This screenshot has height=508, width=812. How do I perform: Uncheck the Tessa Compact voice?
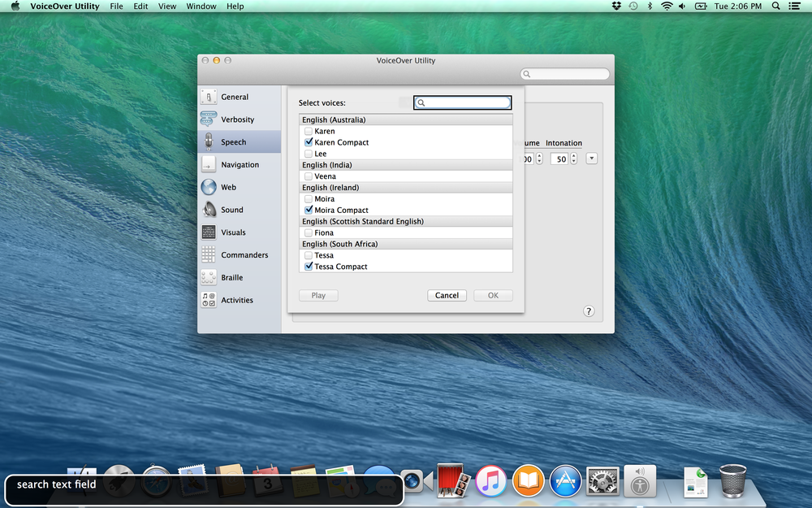309,267
